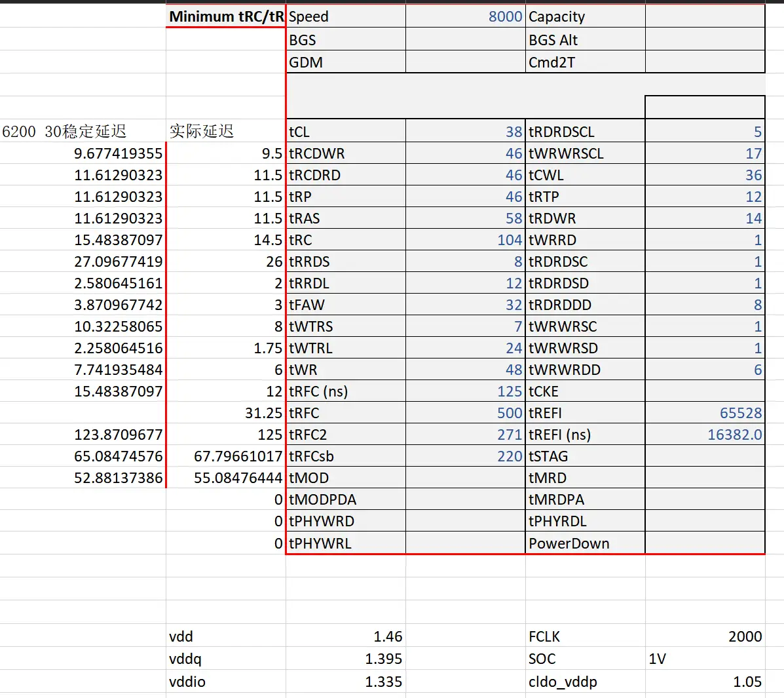Select the SOC value 1V
Screen dimensions: 784x698
point(705,659)
